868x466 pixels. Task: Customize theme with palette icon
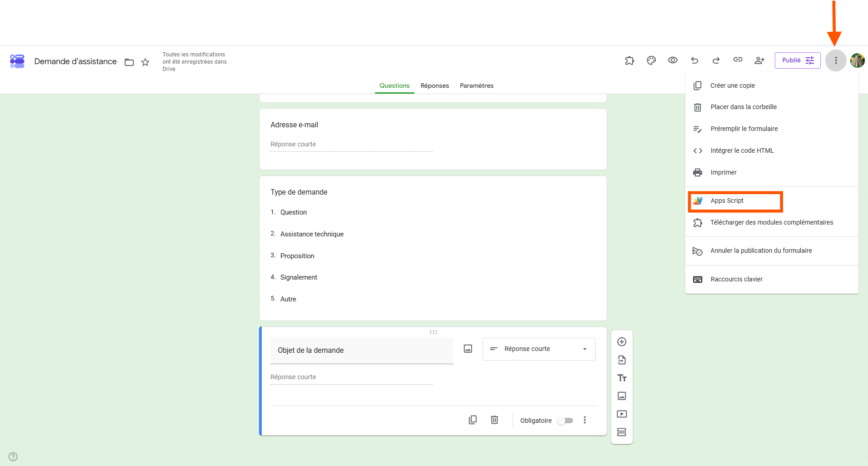(x=651, y=60)
